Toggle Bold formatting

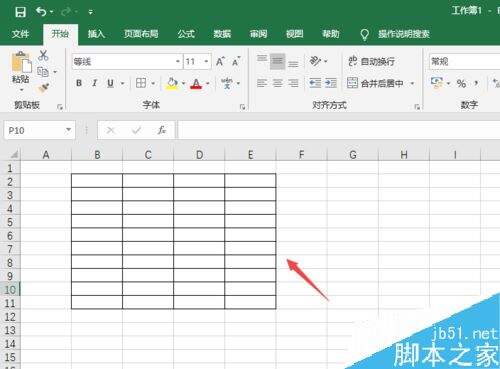(x=79, y=83)
